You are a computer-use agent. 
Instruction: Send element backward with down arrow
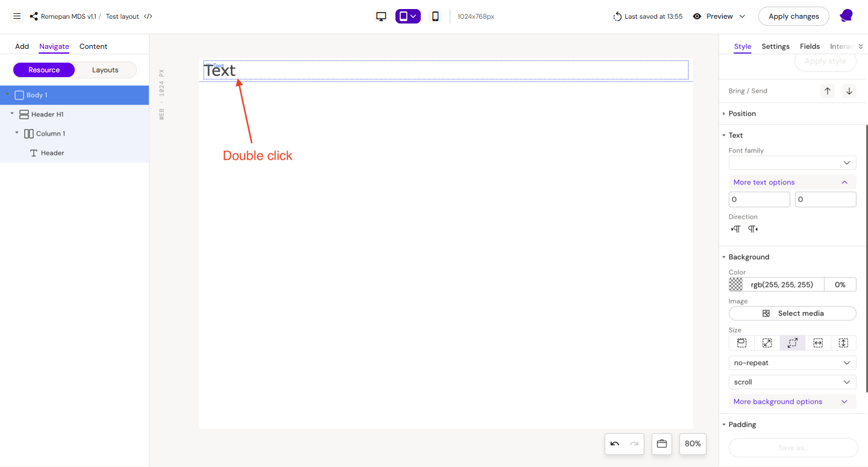pyautogui.click(x=849, y=91)
